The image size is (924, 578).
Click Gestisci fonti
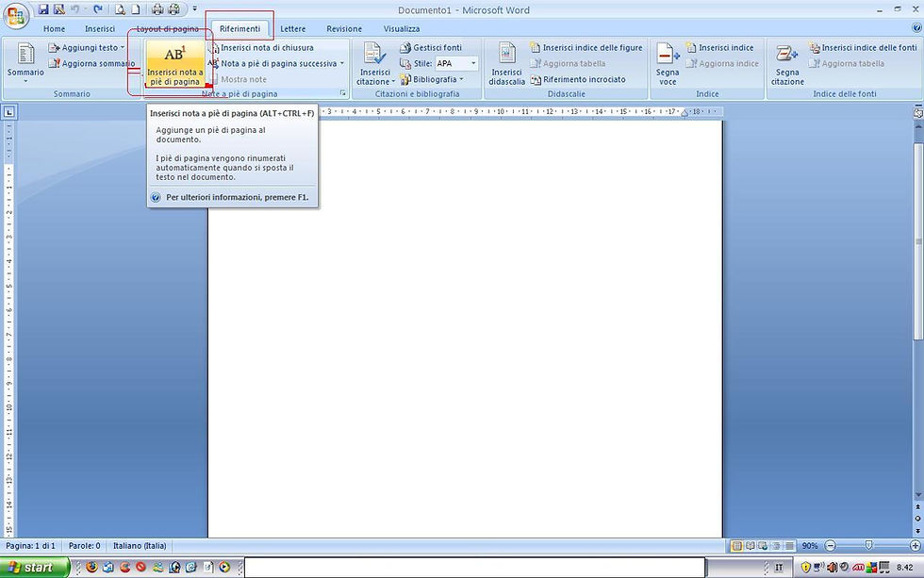click(x=431, y=48)
